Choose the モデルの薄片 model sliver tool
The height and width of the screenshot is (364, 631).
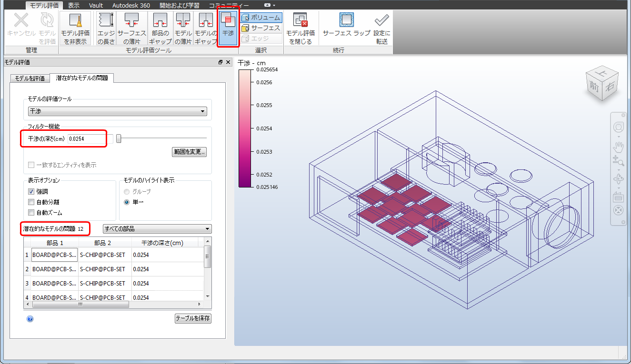tap(183, 29)
